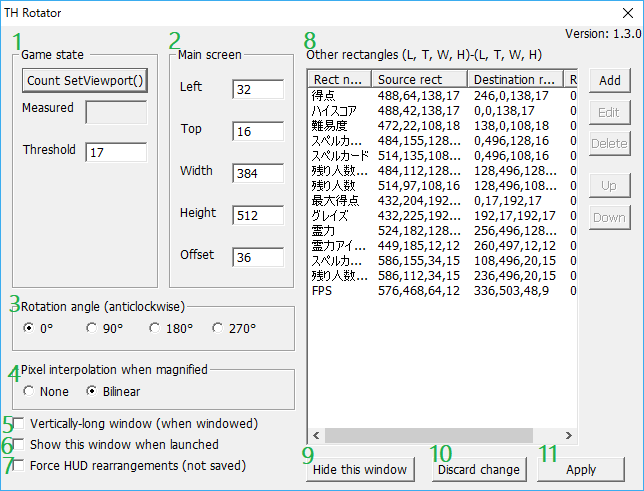
Task: Click the Count SetViewport() button
Action: pos(85,80)
